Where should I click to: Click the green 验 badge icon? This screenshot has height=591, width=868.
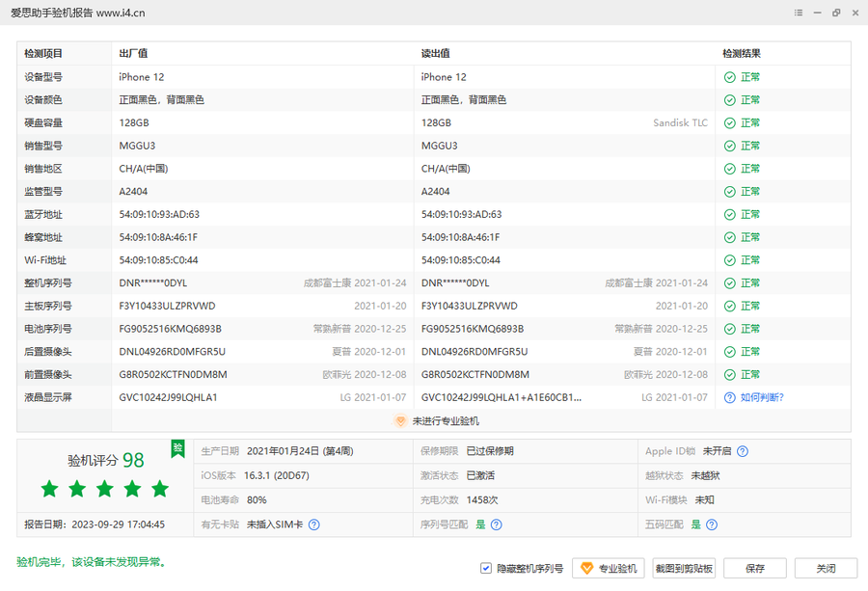pyautogui.click(x=177, y=448)
